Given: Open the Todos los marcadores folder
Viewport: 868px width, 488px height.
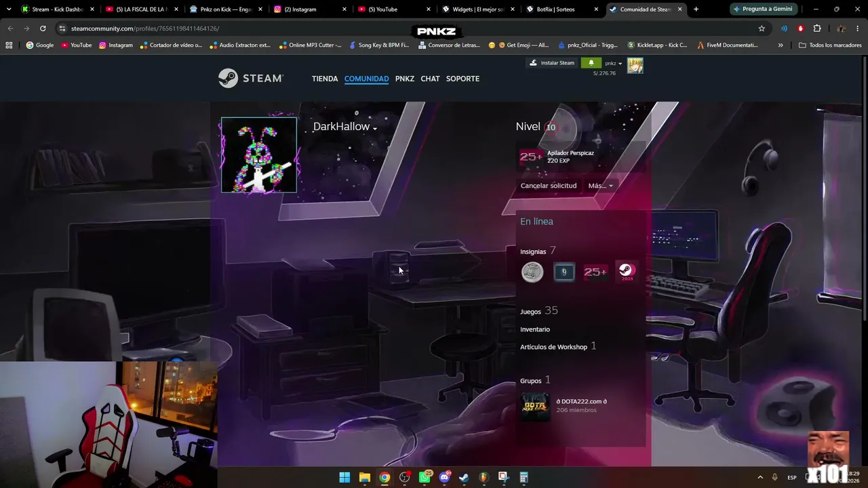Looking at the screenshot, I should pos(830,45).
